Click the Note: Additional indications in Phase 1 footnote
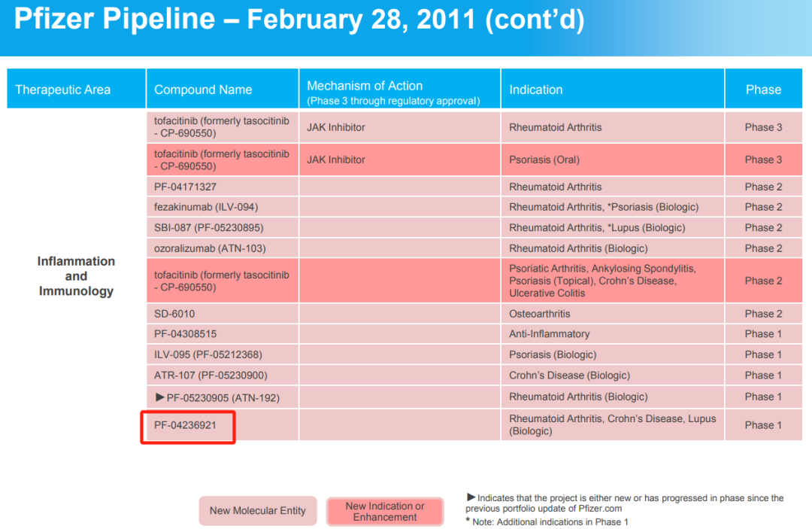 [547, 521]
